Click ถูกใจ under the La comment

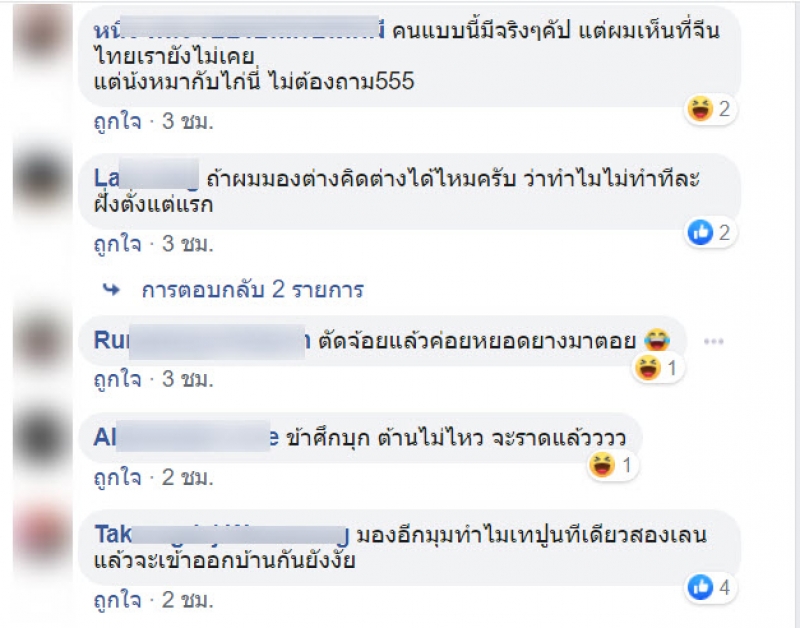117,244
